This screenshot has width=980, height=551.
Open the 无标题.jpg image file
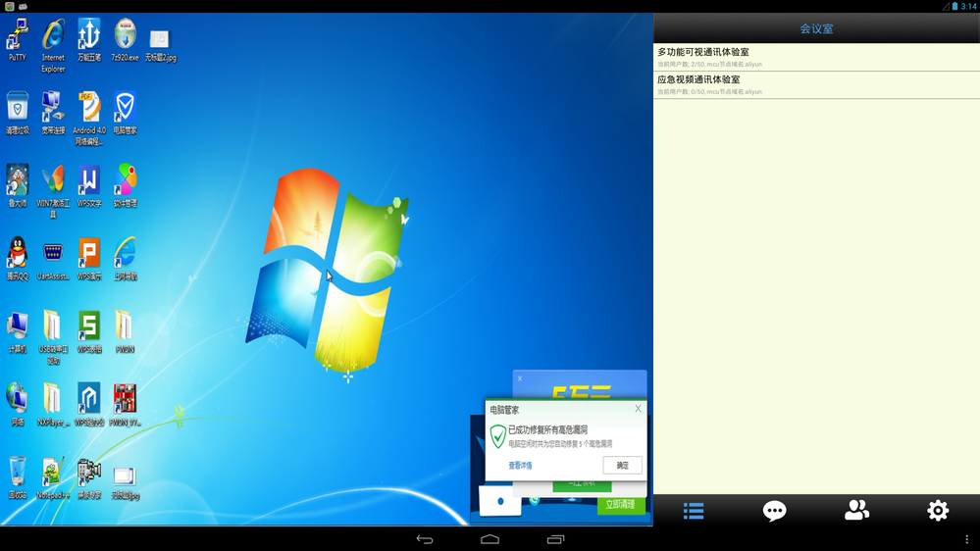coord(125,483)
